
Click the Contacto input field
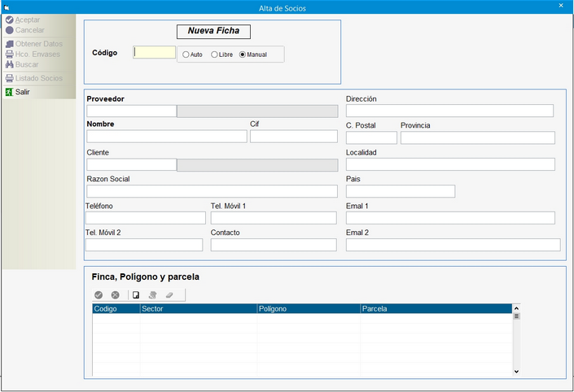[274, 245]
